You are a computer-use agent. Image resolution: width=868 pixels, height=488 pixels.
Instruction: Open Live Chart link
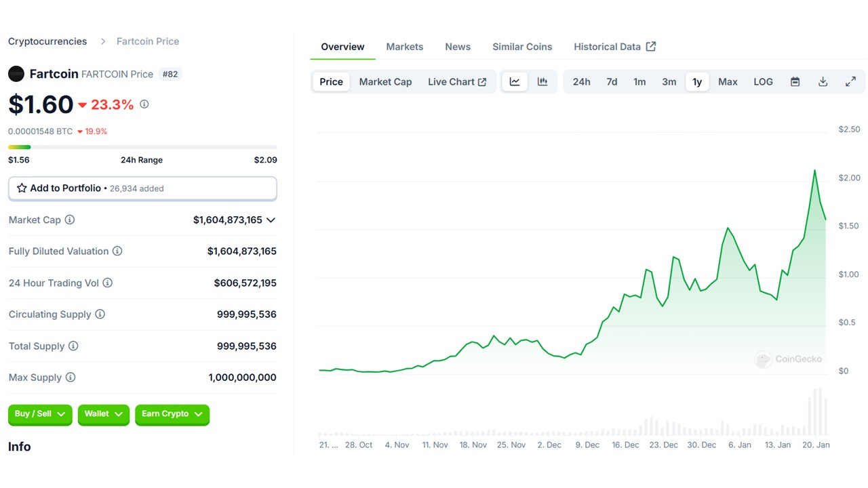click(x=457, y=82)
